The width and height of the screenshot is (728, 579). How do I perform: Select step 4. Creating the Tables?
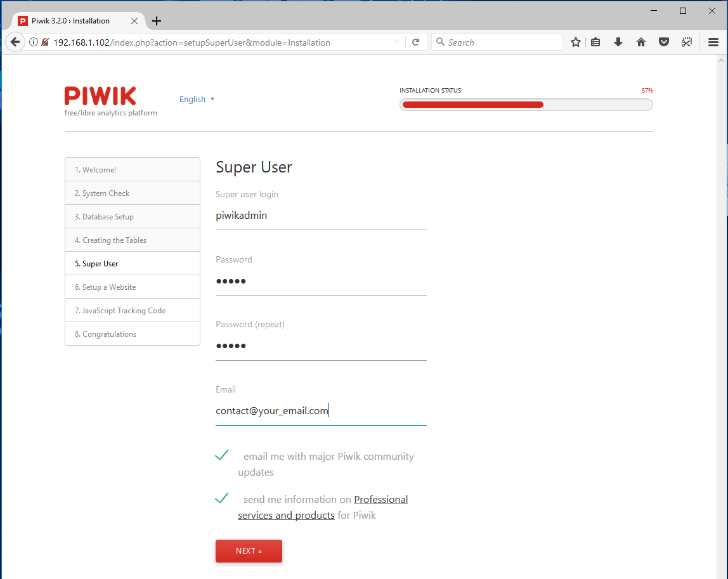pyautogui.click(x=133, y=240)
